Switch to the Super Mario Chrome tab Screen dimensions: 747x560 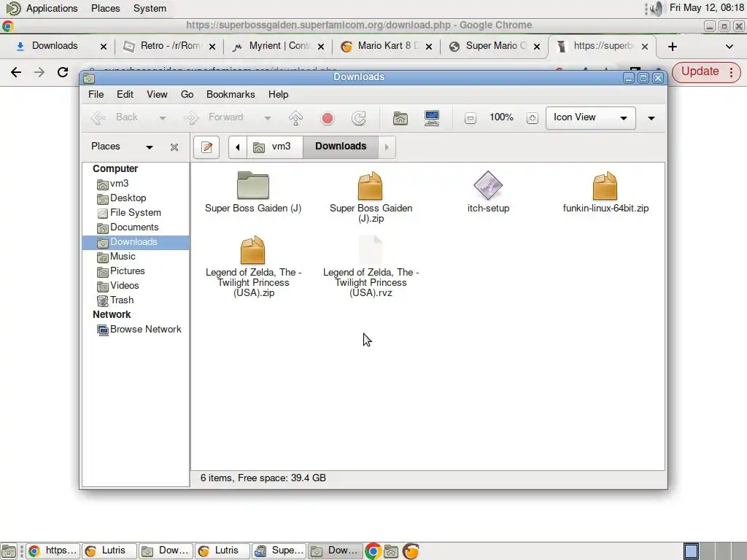pyautogui.click(x=495, y=46)
